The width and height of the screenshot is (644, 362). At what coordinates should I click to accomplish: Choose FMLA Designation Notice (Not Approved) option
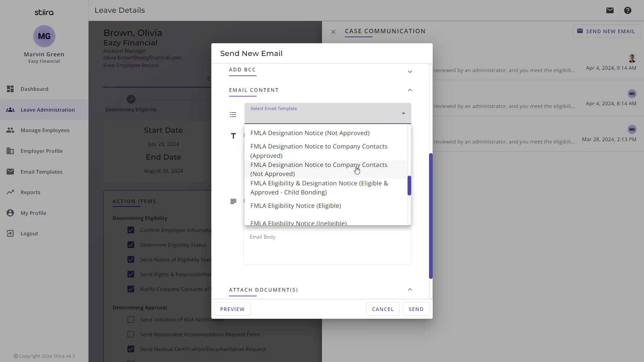[x=310, y=133]
